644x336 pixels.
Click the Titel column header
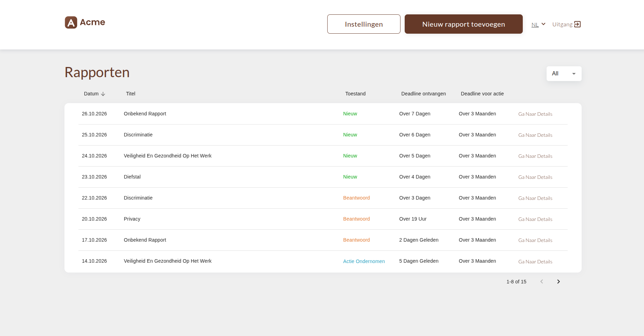131,94
